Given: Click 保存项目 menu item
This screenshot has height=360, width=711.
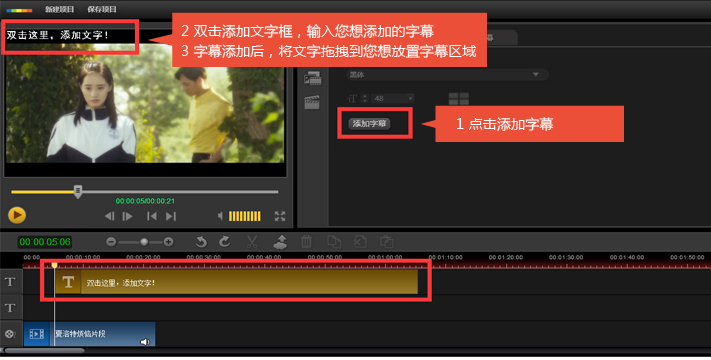Looking at the screenshot, I should coord(102,9).
